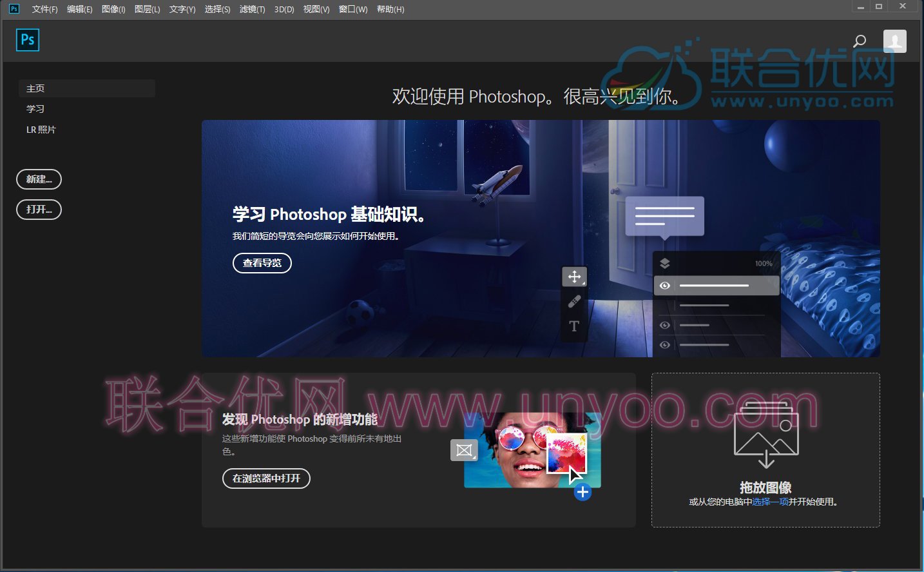Minimize the Photoshop window
924x572 pixels.
coord(860,6)
